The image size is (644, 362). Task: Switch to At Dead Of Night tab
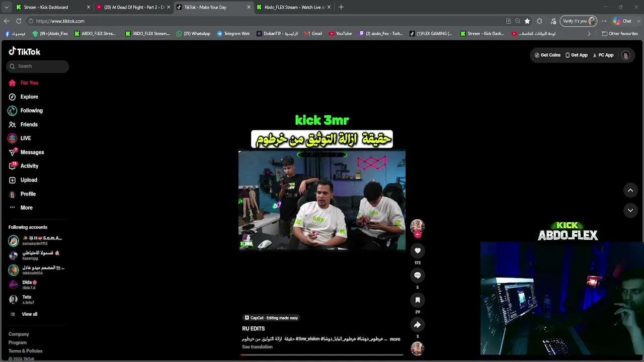[x=133, y=7]
